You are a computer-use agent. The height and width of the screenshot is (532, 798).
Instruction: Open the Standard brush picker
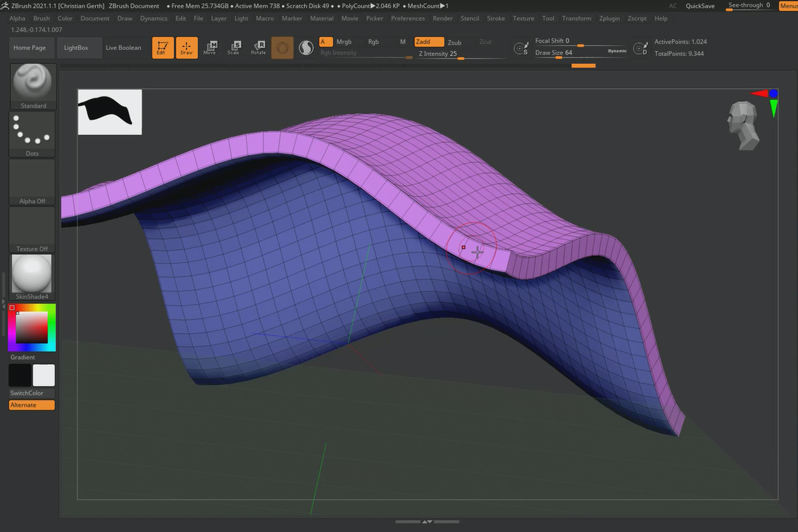tap(33, 86)
